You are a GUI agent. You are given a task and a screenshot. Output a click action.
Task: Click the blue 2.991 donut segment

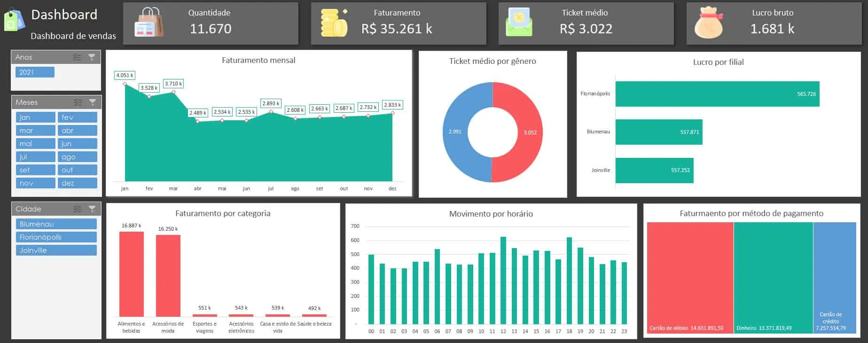[x=455, y=132]
